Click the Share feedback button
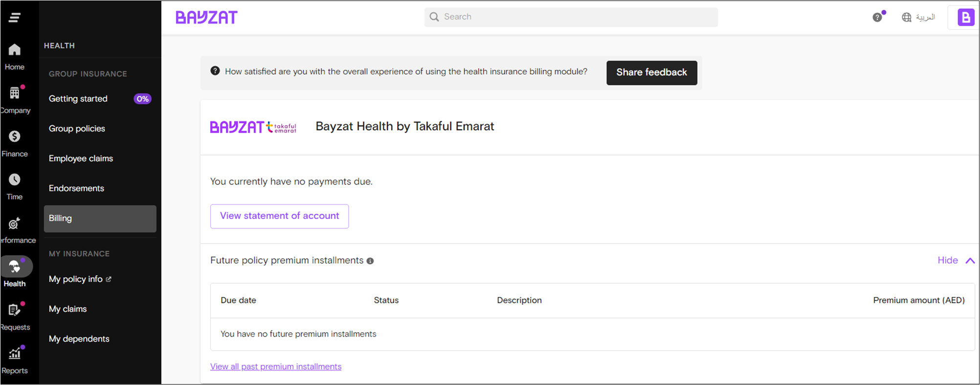980x385 pixels. 651,73
